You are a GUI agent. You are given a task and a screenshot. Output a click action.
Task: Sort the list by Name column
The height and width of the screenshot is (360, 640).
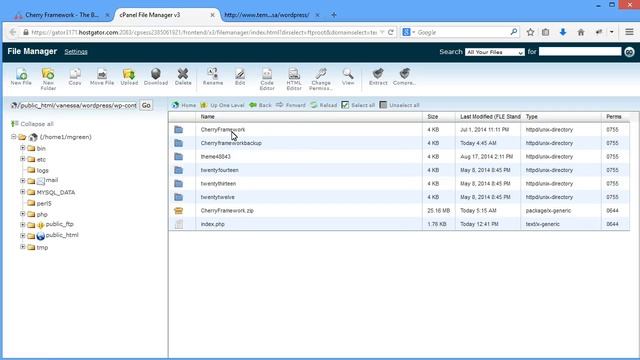pos(309,117)
